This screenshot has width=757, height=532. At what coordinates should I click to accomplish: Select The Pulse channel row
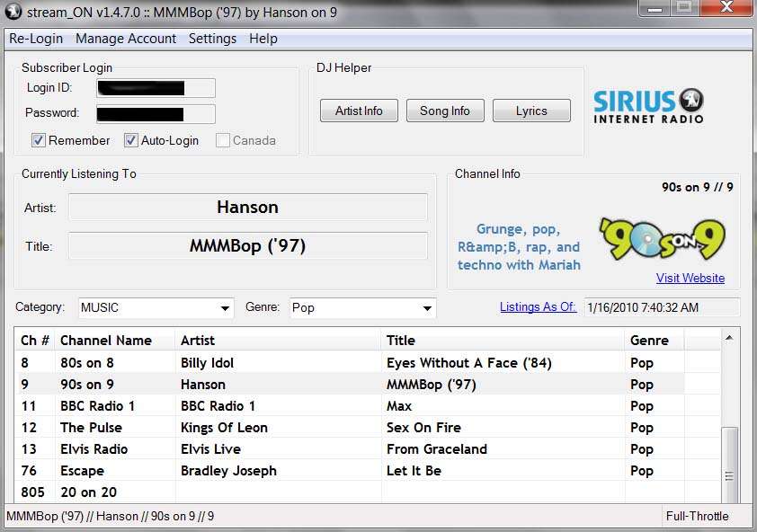click(368, 427)
